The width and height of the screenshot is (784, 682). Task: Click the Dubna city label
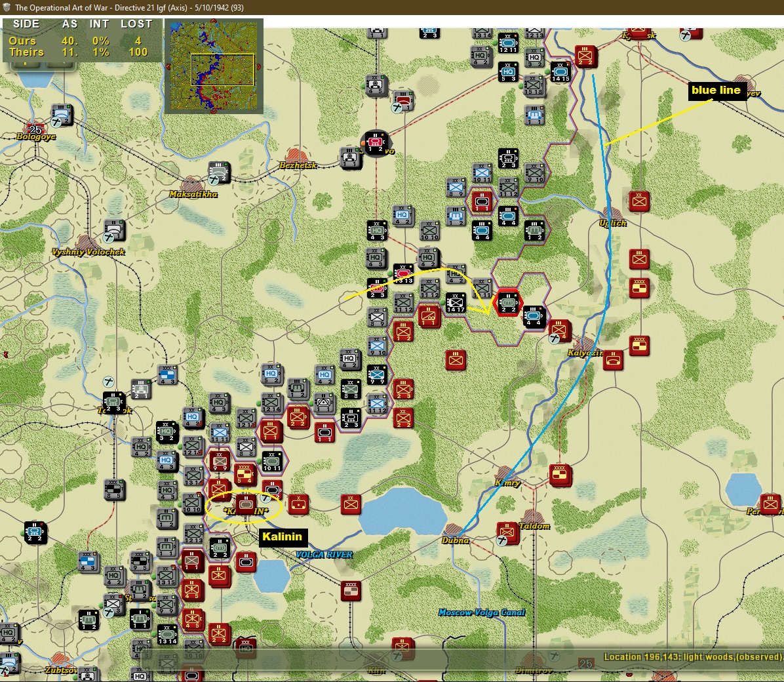(455, 540)
